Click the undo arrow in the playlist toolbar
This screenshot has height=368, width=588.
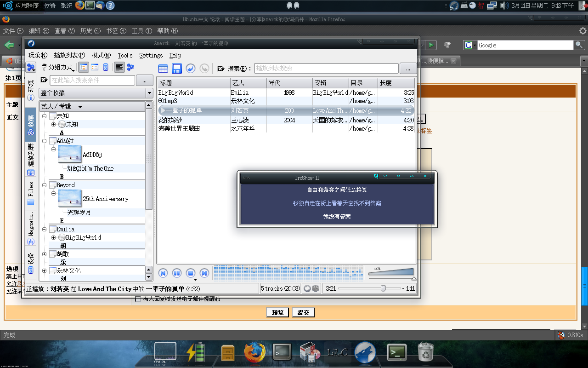(x=191, y=69)
